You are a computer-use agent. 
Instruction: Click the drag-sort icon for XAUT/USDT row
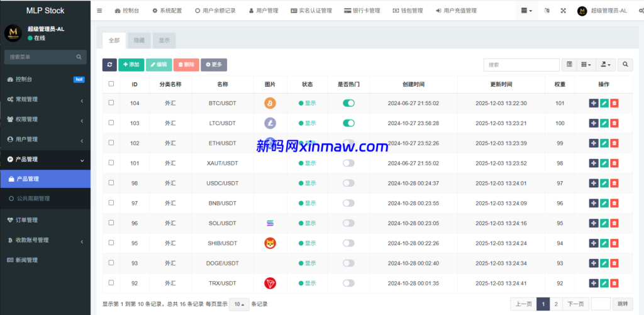pyautogui.click(x=594, y=163)
